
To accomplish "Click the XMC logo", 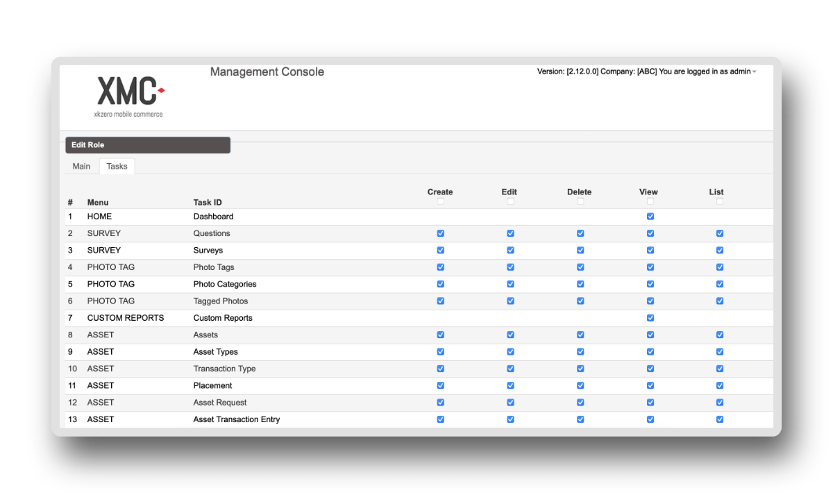I will coord(129,94).
